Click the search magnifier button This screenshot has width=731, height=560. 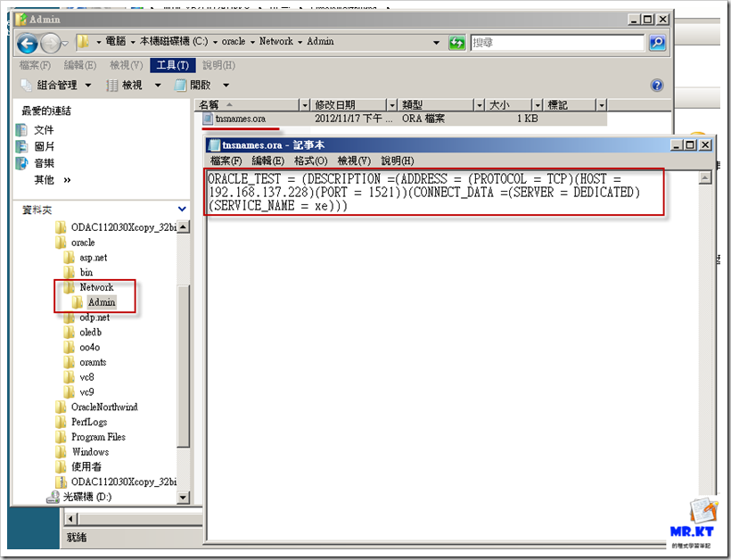(x=657, y=43)
